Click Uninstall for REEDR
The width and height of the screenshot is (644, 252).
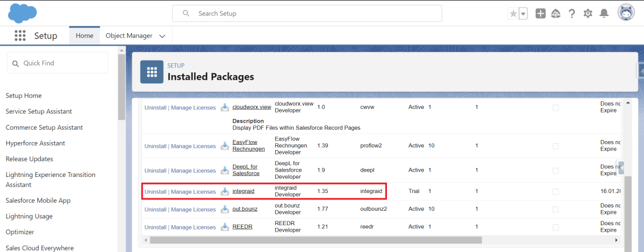tap(156, 227)
